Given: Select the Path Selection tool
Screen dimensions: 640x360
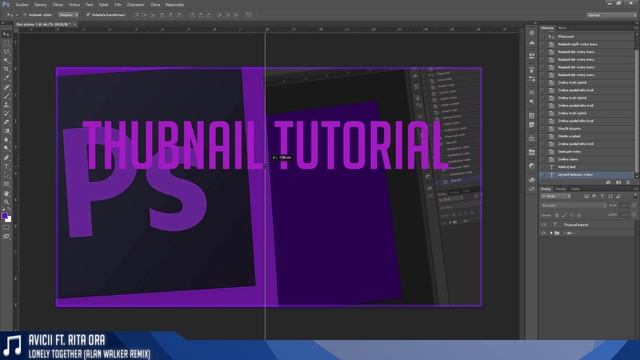Looking at the screenshot, I should tap(6, 176).
